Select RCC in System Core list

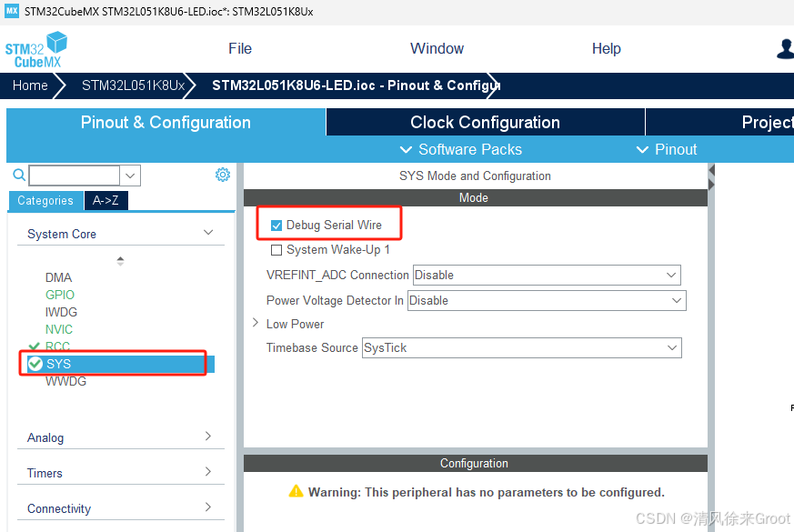coord(57,346)
